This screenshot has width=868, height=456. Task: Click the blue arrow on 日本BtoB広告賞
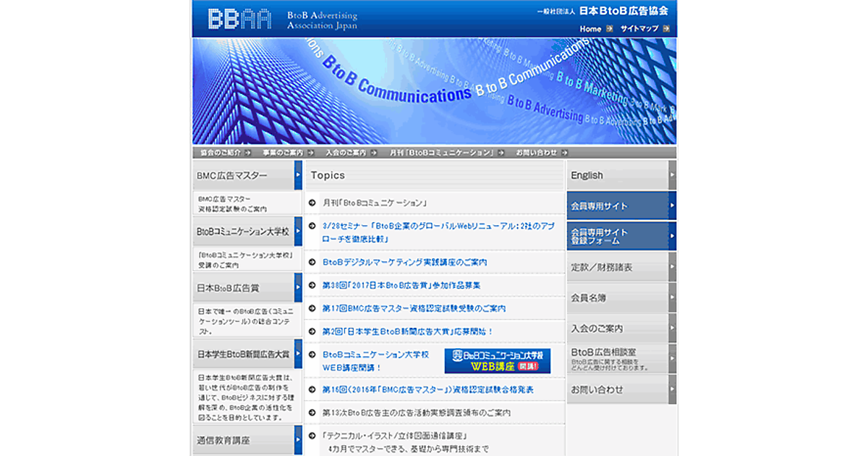(298, 287)
